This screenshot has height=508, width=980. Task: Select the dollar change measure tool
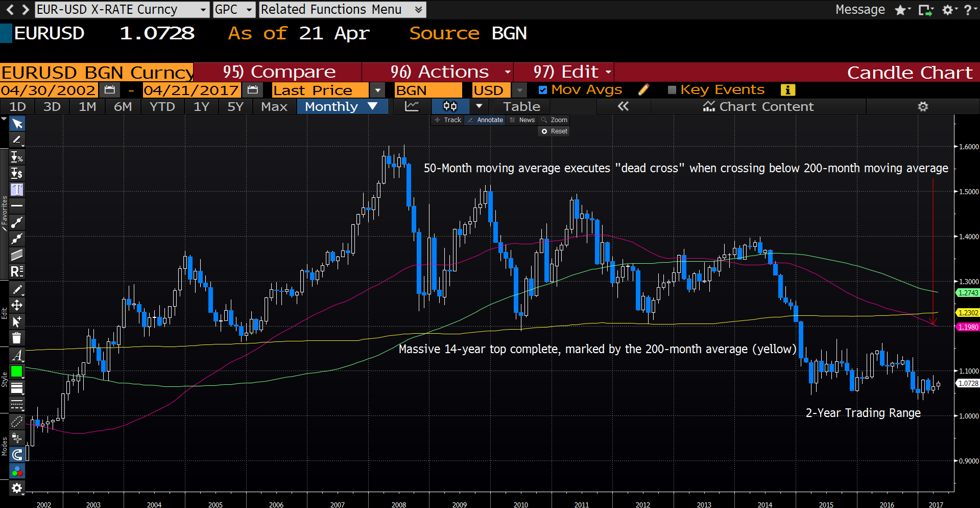[x=17, y=173]
